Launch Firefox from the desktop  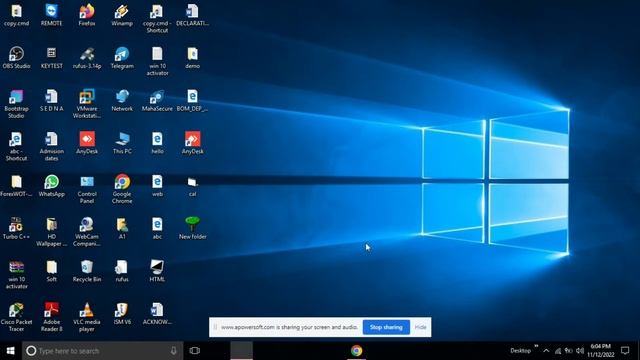pyautogui.click(x=87, y=16)
